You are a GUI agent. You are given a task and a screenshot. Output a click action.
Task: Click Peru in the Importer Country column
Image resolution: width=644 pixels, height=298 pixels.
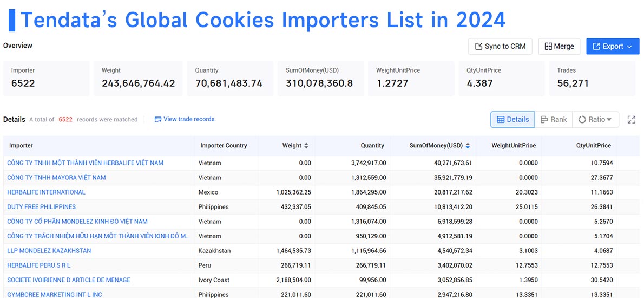204,265
